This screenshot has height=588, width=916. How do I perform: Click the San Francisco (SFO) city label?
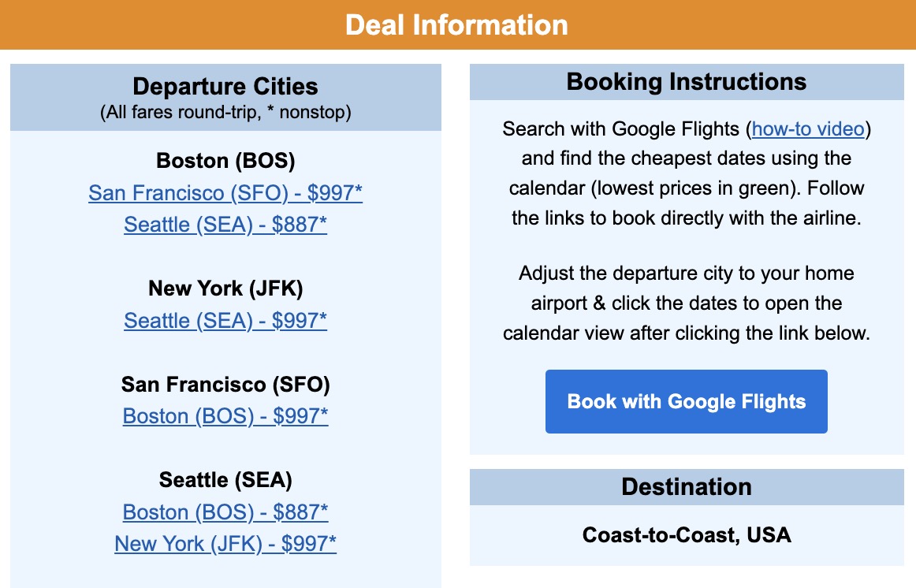click(x=225, y=385)
